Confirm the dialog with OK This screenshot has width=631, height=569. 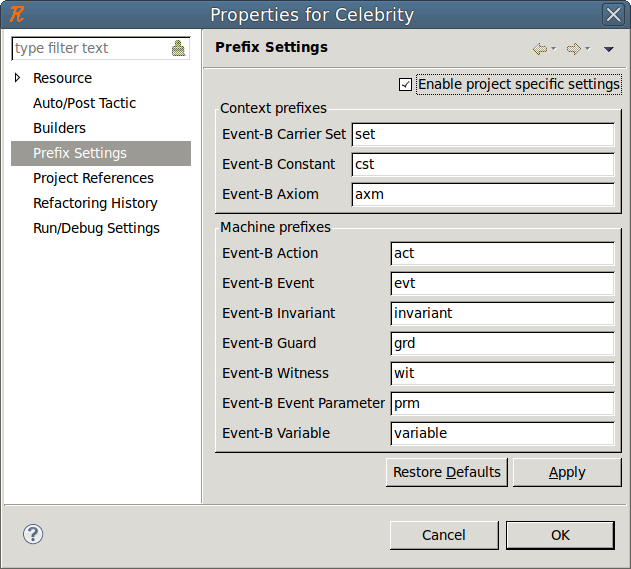pyautogui.click(x=560, y=535)
